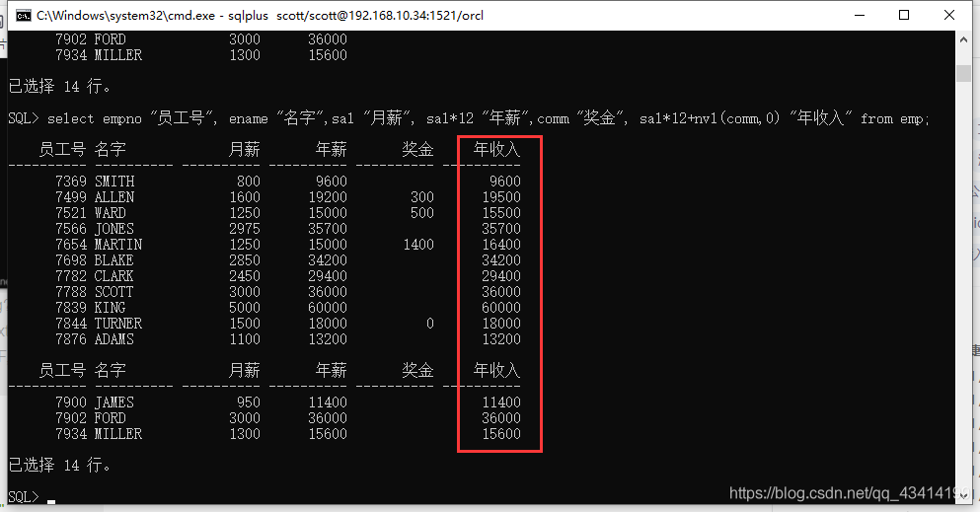
Task: Click employee number 7521
Action: coord(71,212)
